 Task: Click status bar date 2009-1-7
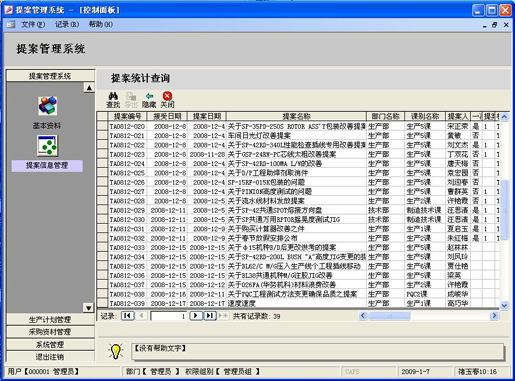click(415, 371)
